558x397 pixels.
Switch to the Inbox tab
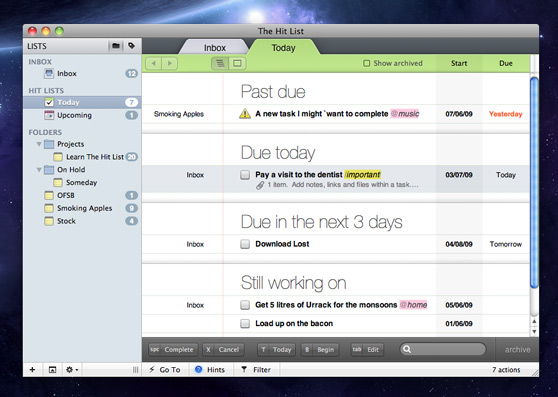[215, 48]
